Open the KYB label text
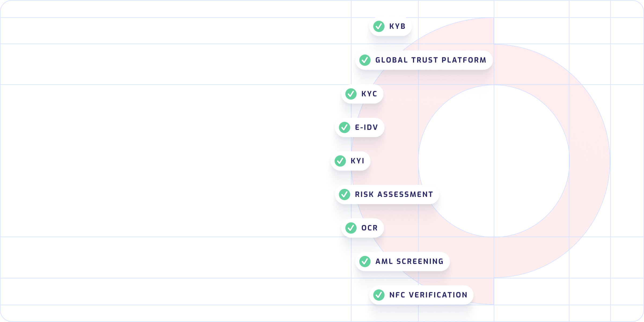The width and height of the screenshot is (644, 322). click(x=397, y=26)
